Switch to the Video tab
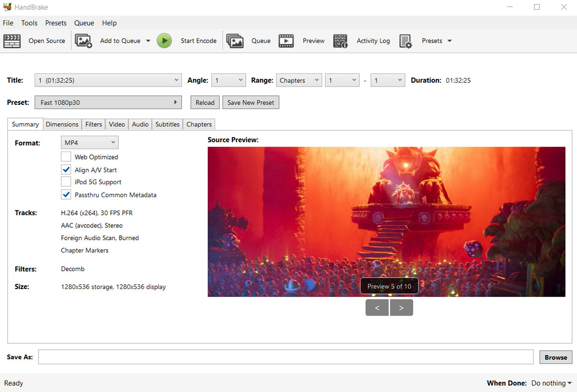The width and height of the screenshot is (577, 392). coord(117,124)
